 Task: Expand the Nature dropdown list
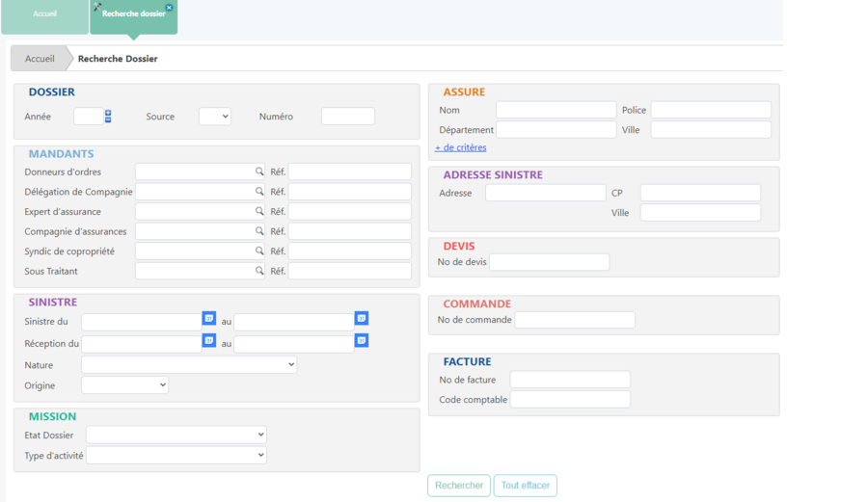point(189,365)
